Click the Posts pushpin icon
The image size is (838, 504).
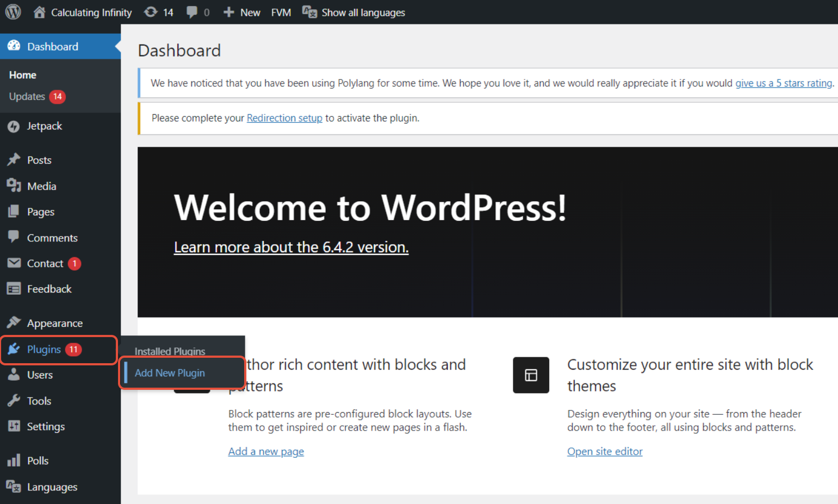[14, 160]
